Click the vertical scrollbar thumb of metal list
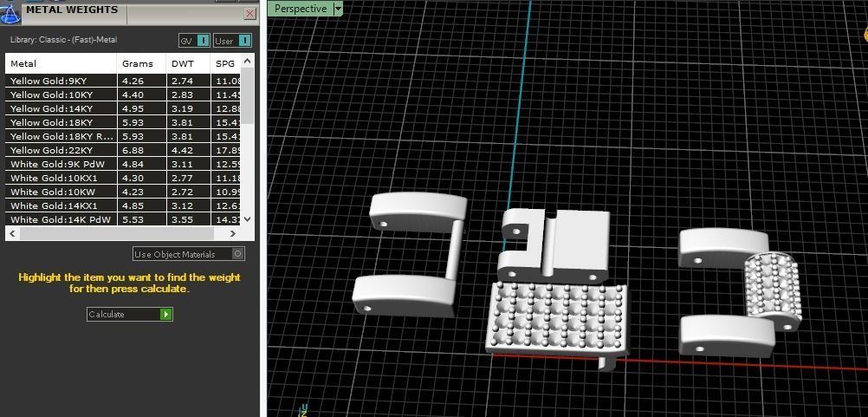The height and width of the screenshot is (417, 868). [248, 95]
